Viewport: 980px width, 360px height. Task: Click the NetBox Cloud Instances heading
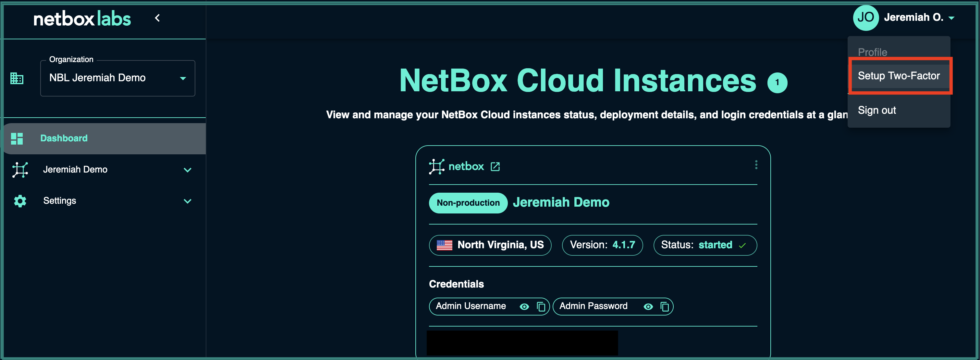pos(578,81)
